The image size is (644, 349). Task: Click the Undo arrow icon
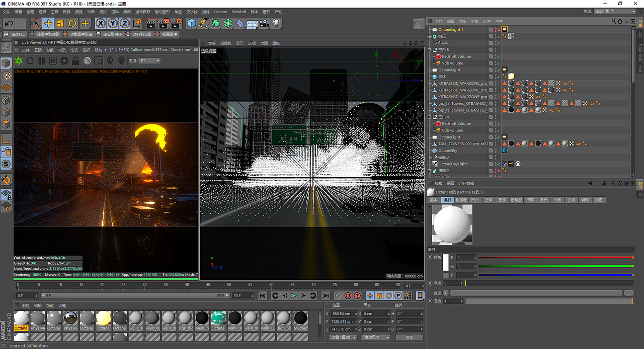[x=9, y=23]
